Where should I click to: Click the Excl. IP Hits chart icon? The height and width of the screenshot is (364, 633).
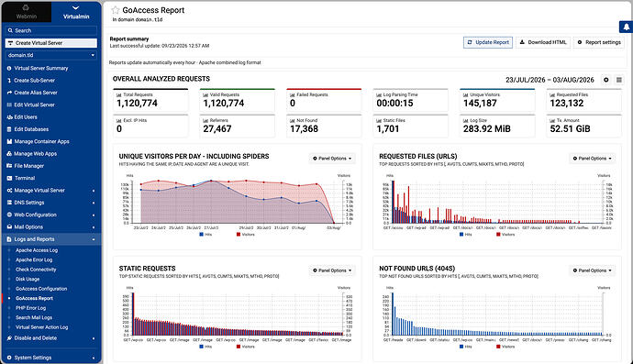pyautogui.click(x=118, y=121)
